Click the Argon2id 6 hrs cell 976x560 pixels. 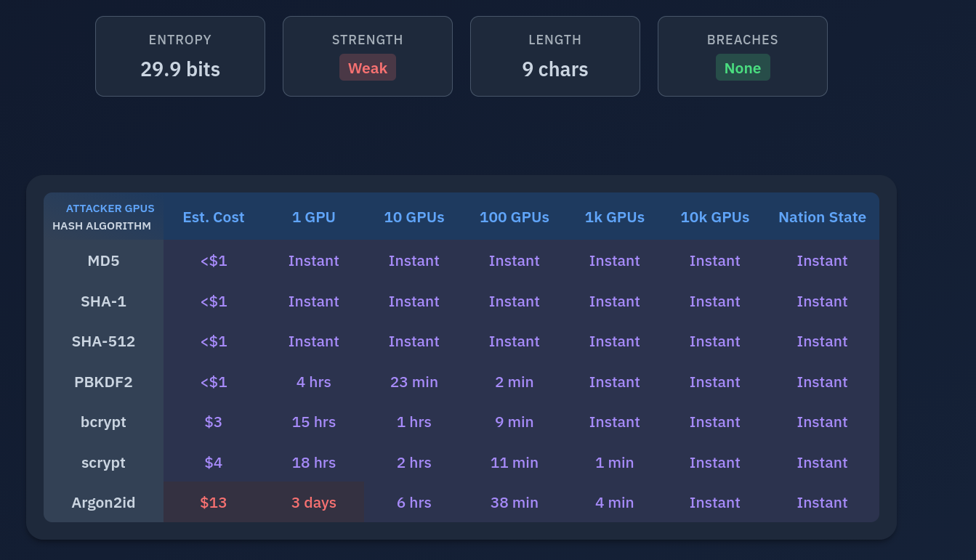click(x=414, y=503)
